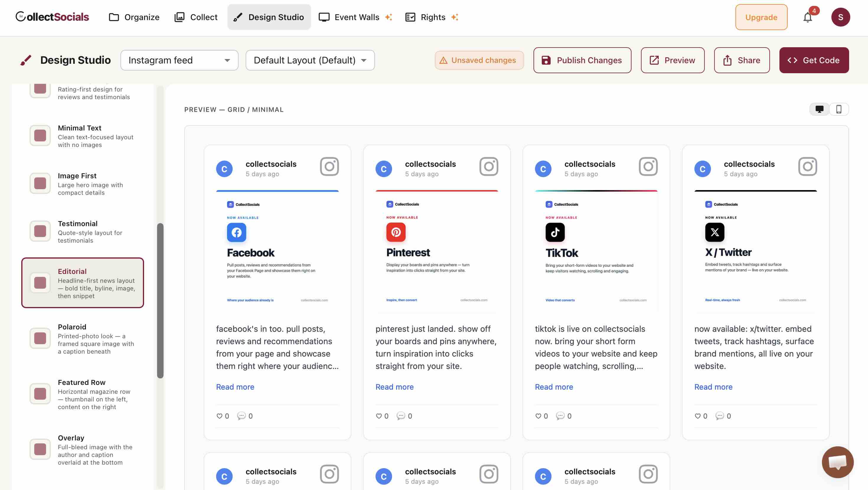Viewport: 868px width, 490px height.
Task: Go to Design Studio tab
Action: pos(269,17)
